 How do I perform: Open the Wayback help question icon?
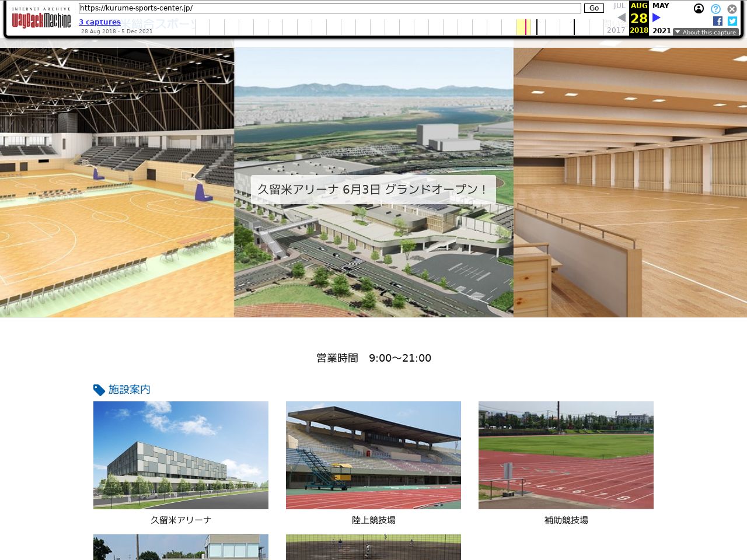[x=715, y=9]
